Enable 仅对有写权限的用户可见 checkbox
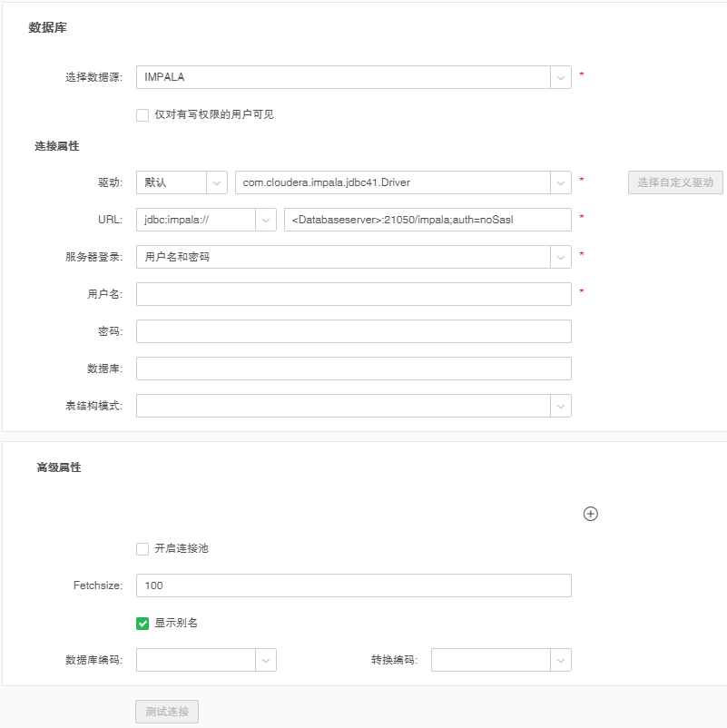This screenshot has width=727, height=728. pos(142,114)
